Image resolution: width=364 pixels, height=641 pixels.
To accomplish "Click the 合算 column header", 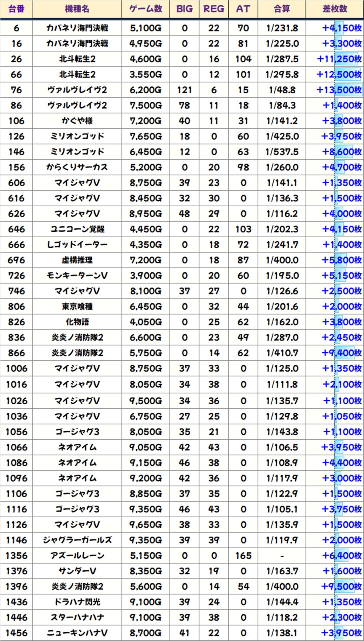I will coord(282,9).
